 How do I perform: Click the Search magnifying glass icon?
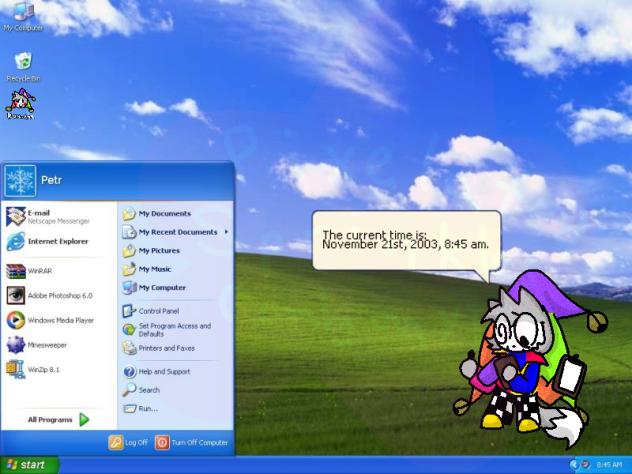pos(129,390)
